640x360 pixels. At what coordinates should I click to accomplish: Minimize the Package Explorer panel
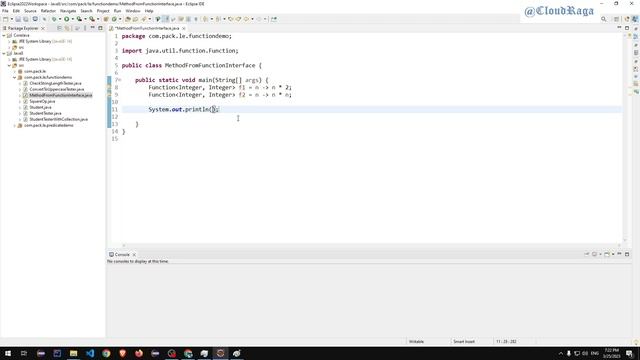click(x=93, y=28)
